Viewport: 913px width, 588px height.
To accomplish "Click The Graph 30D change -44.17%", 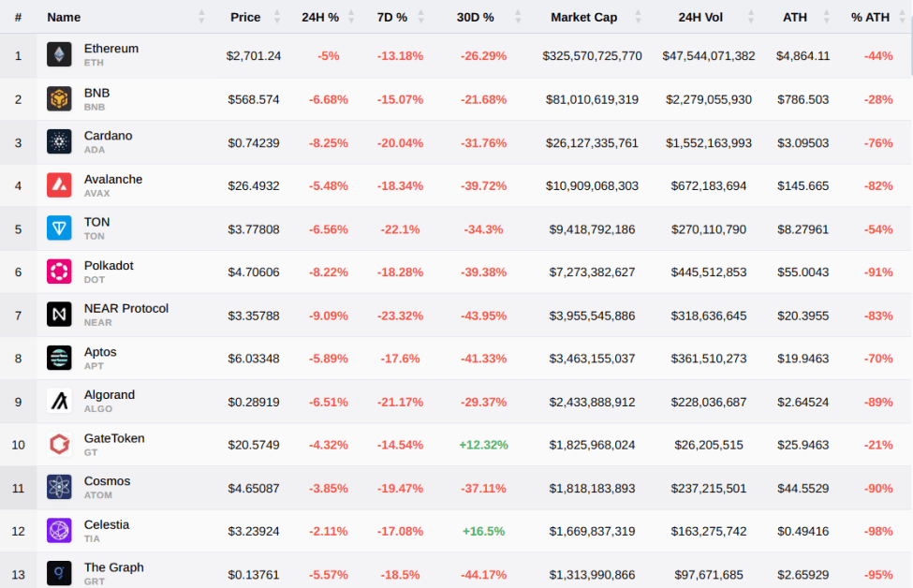I will pos(483,575).
